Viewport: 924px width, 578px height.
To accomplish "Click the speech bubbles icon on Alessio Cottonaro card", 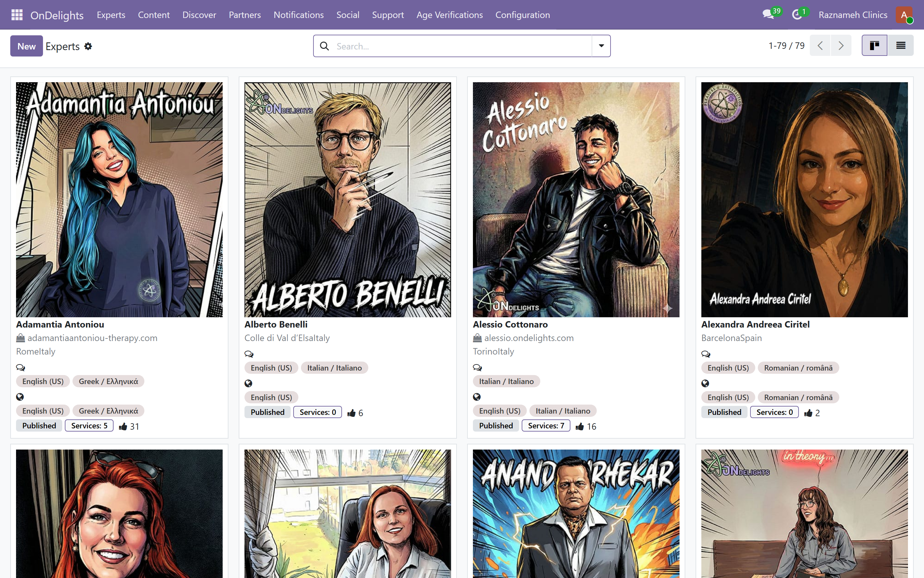I will (477, 367).
